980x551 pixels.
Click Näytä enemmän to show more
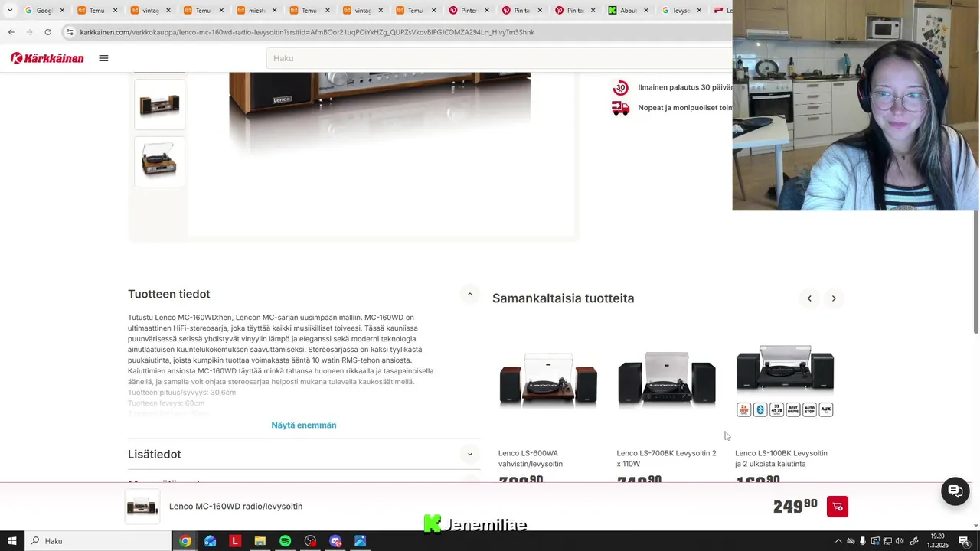304,425
